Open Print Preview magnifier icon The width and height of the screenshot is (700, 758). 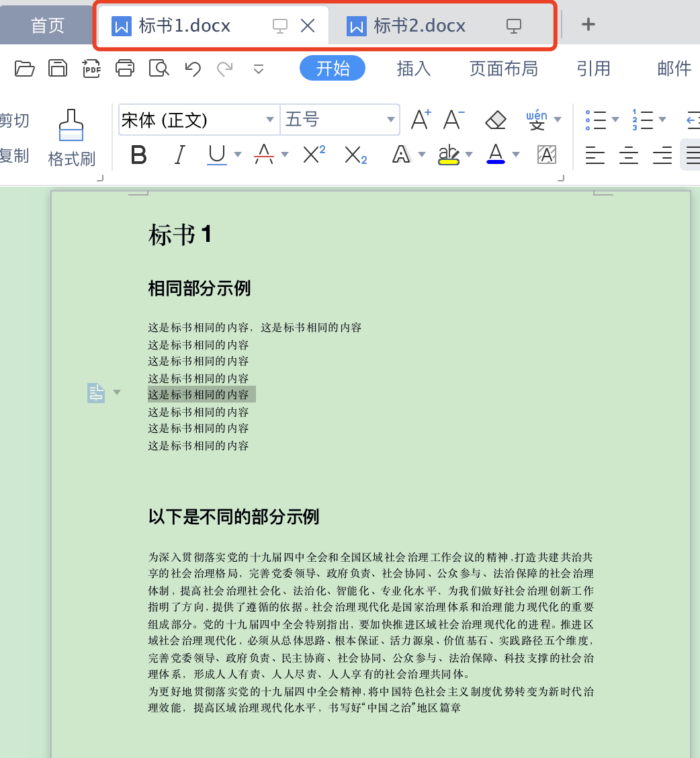click(x=159, y=69)
